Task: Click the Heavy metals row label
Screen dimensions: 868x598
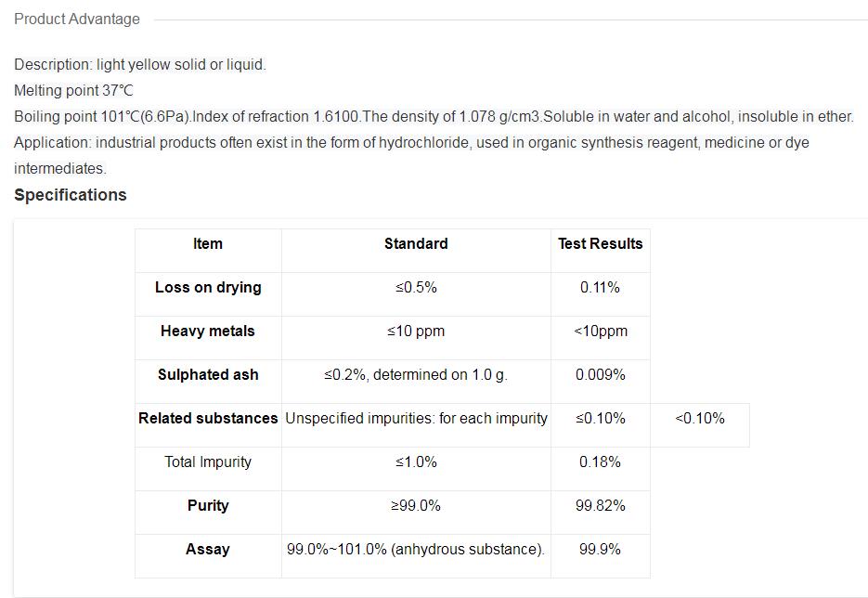Action: [x=208, y=331]
